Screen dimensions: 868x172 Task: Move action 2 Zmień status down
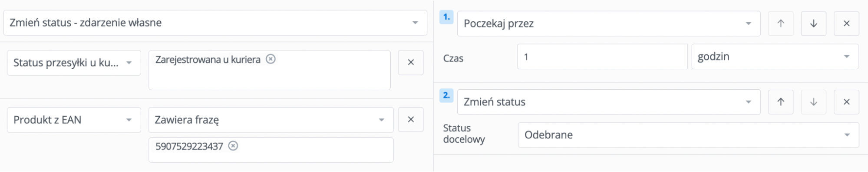[x=814, y=102]
